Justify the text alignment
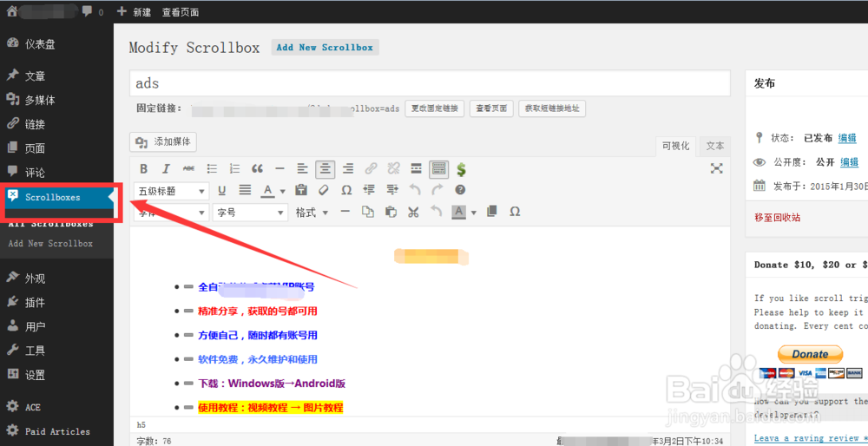868x446 pixels. 245,190
